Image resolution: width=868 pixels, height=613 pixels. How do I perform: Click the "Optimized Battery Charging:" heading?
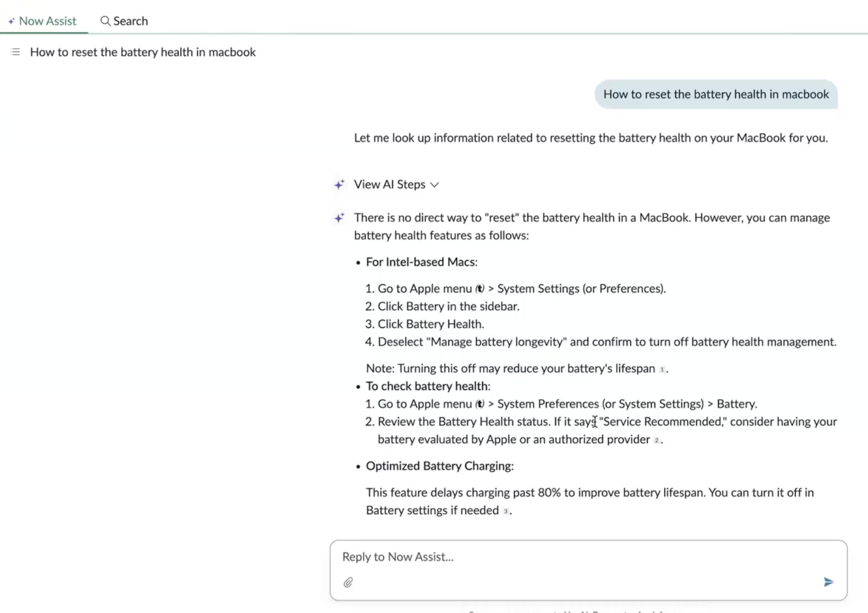click(440, 466)
